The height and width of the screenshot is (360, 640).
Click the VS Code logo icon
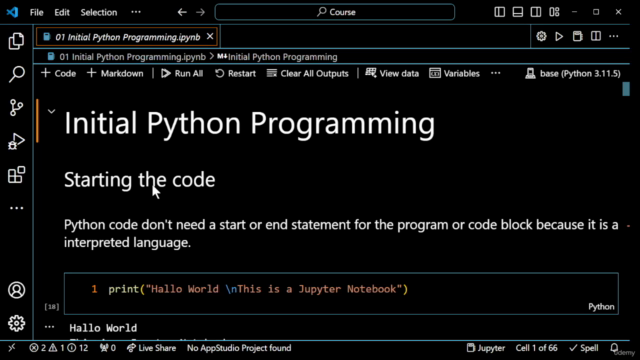click(12, 12)
